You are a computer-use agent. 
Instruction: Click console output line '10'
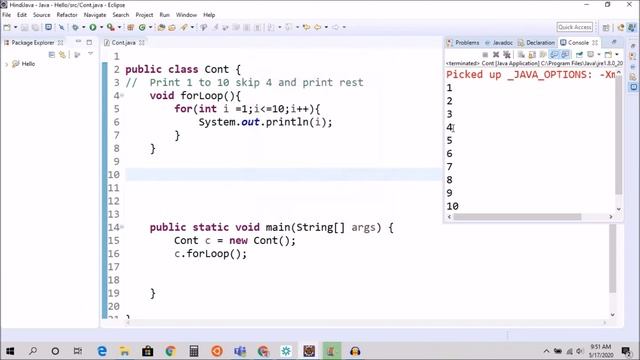(x=452, y=206)
